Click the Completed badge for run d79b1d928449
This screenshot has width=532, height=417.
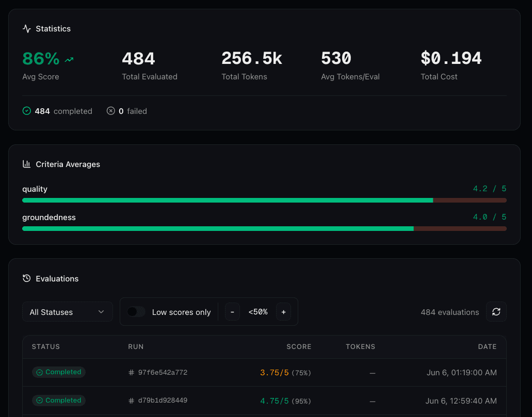59,401
